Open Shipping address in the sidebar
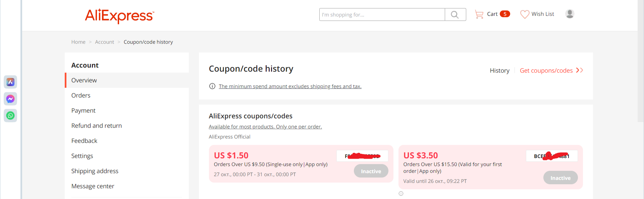 (95, 171)
